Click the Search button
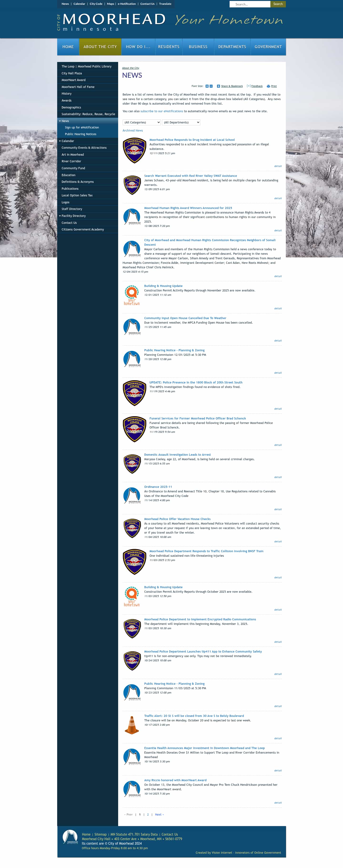This screenshot has height=868, width=343. click(278, 4)
